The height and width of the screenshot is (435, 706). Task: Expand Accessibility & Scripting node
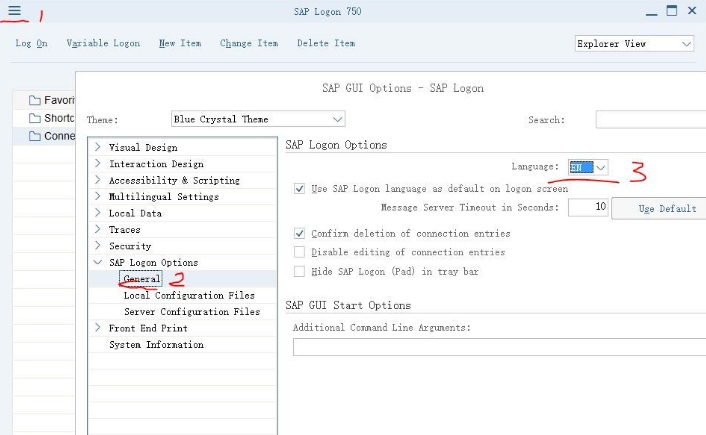[98, 180]
